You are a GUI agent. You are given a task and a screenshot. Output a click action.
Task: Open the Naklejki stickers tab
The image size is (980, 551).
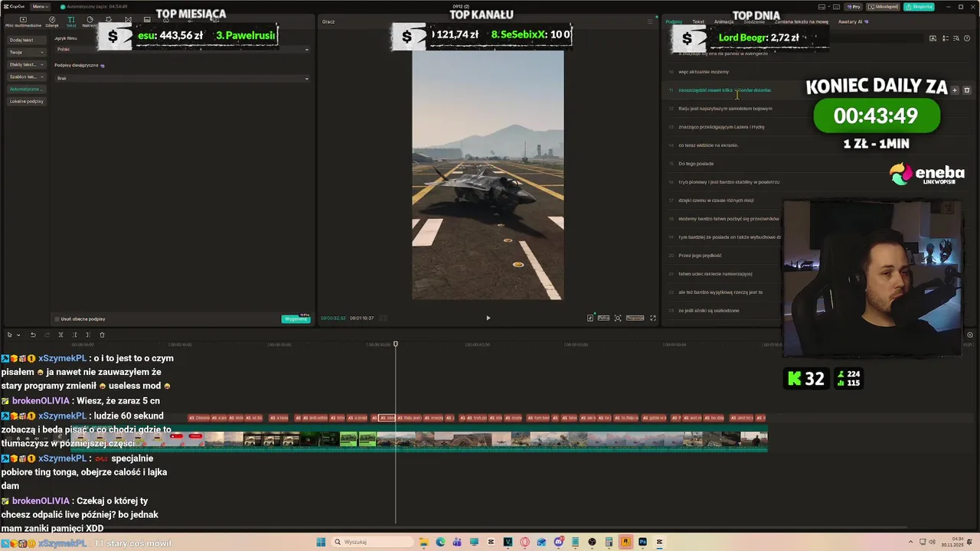pyautogui.click(x=90, y=21)
